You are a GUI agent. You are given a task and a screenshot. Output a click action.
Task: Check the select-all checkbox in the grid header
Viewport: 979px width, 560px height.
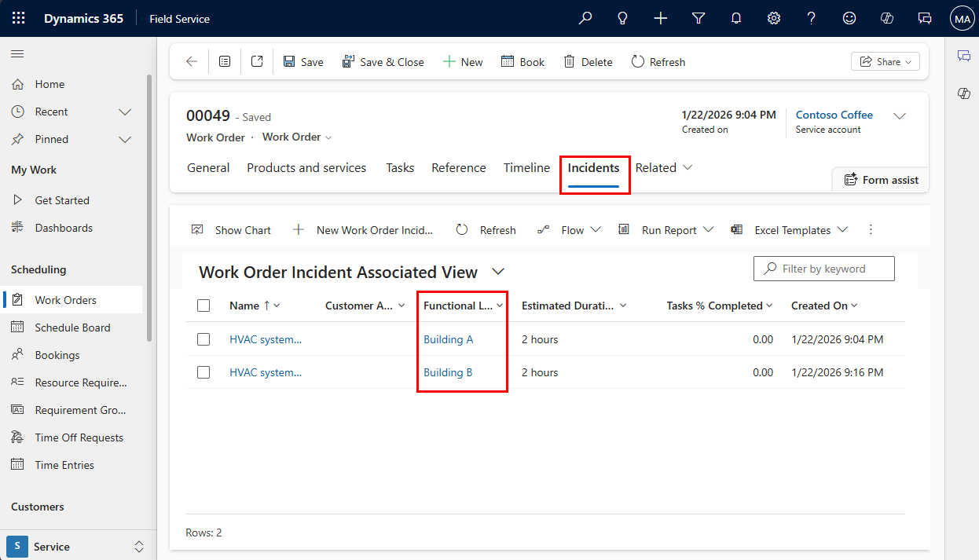tap(203, 306)
